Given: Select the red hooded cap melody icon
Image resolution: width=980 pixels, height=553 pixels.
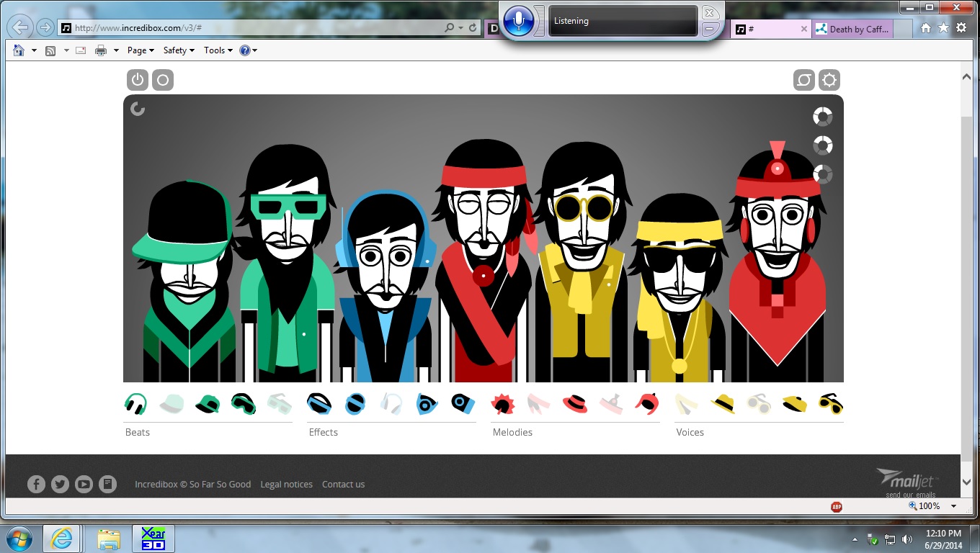Looking at the screenshot, I should pos(647,404).
